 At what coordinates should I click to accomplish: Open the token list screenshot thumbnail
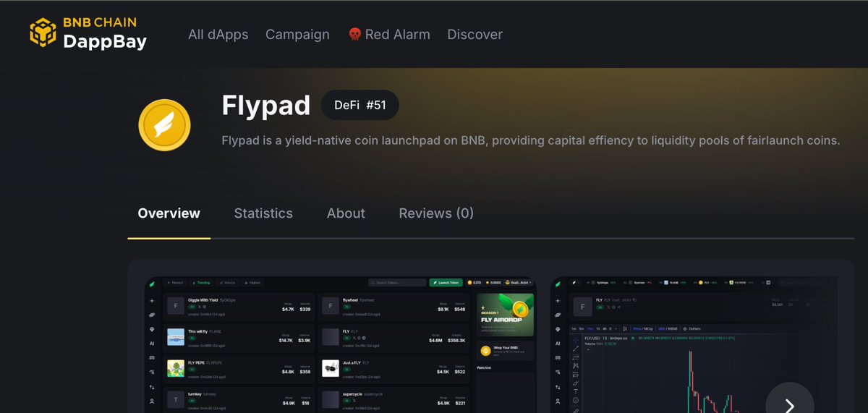339,344
